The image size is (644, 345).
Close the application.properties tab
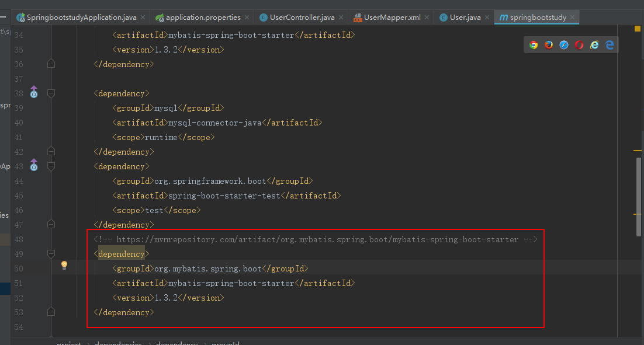[x=247, y=18]
